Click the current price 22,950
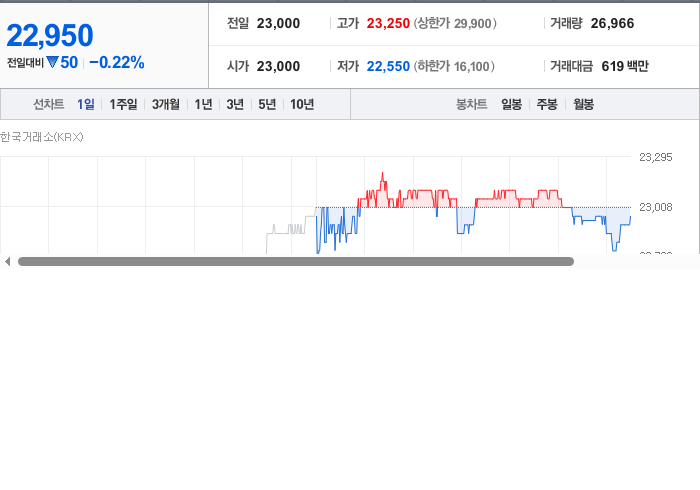The height and width of the screenshot is (490, 700). [x=50, y=35]
